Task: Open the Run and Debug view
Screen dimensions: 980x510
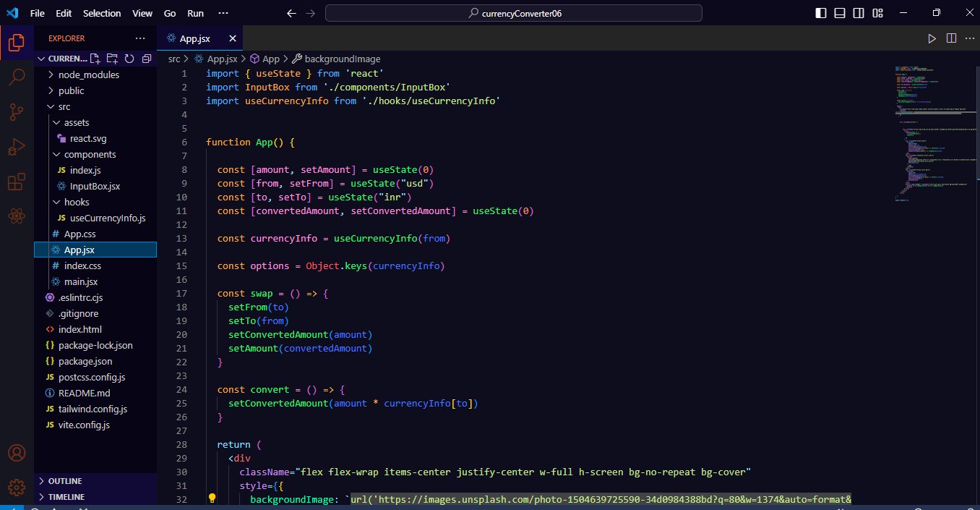Action: coord(17,148)
